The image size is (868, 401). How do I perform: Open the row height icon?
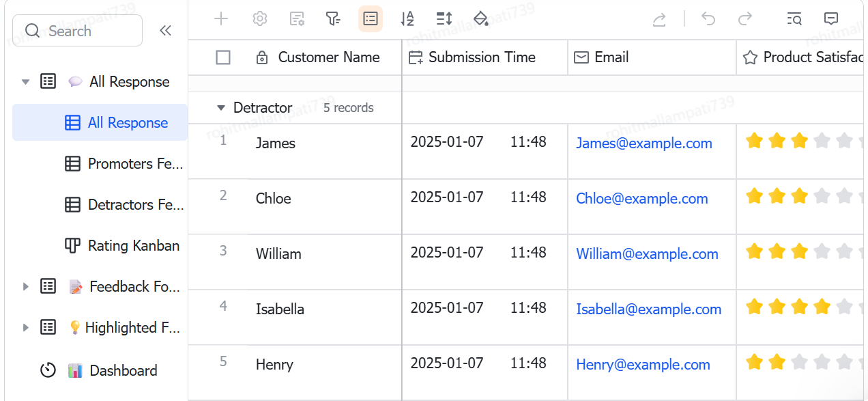tap(444, 19)
